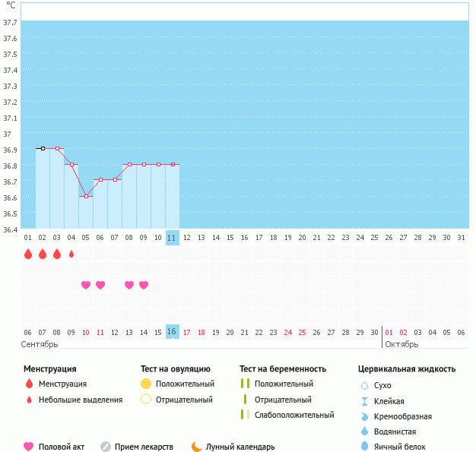Click the Прием лекарств pill legend icon
The width and height of the screenshot is (476, 452).
106,447
